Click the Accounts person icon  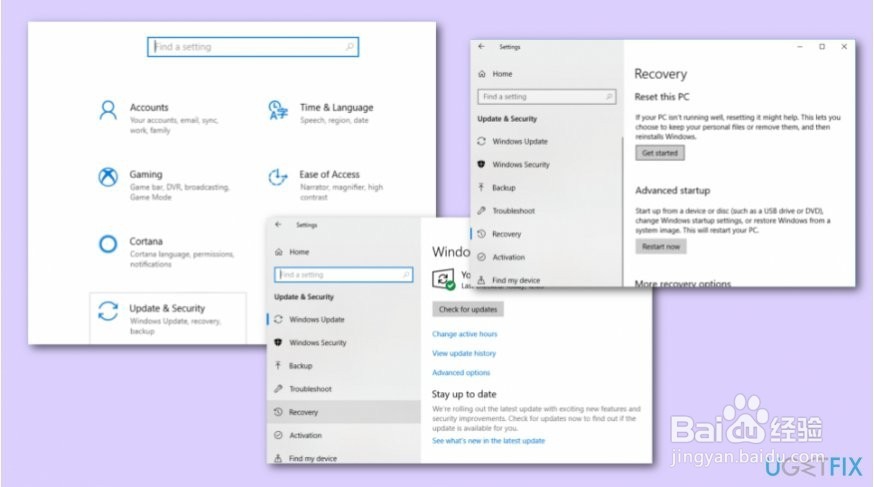pos(108,110)
